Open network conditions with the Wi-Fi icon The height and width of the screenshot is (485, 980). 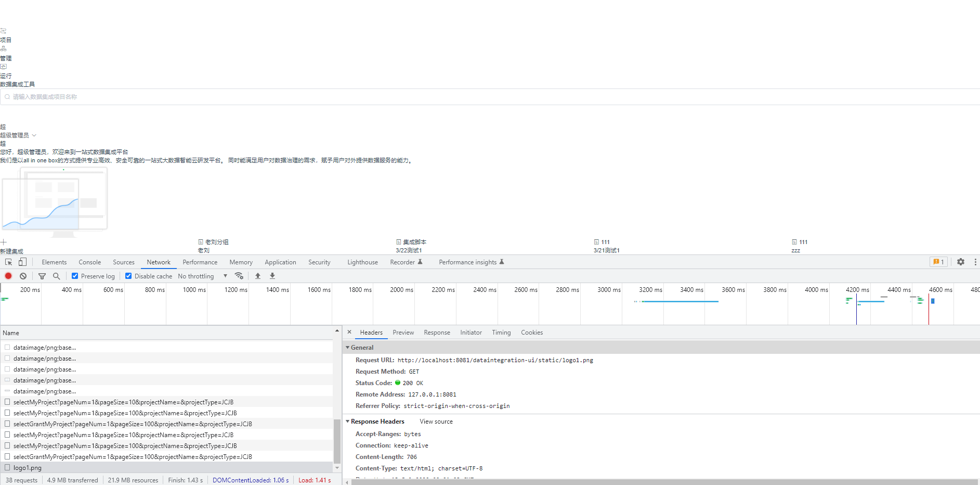(239, 276)
